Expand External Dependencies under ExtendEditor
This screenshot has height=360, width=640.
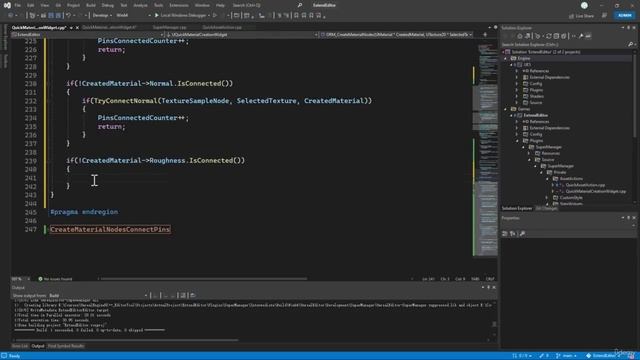click(x=517, y=128)
